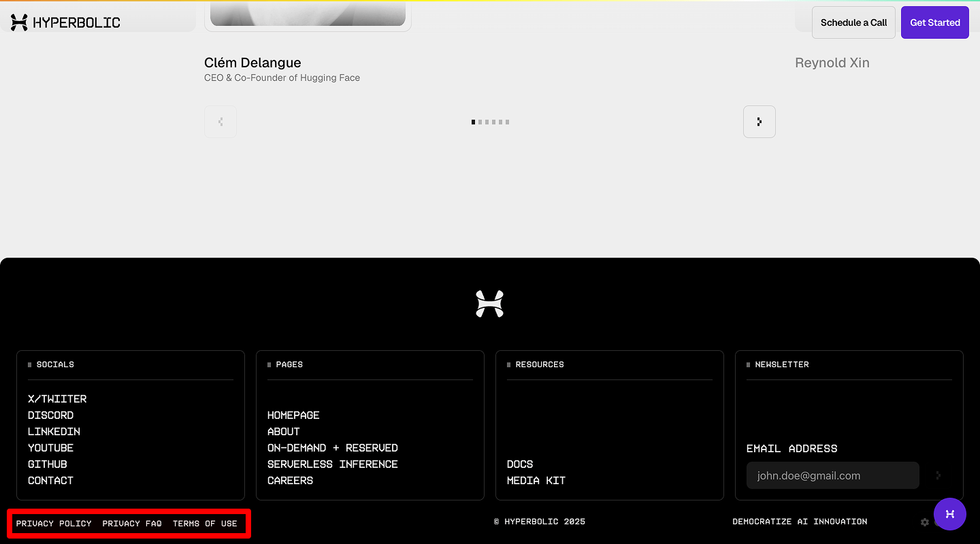
Task: Open Docs under the Resources section
Action: point(519,464)
